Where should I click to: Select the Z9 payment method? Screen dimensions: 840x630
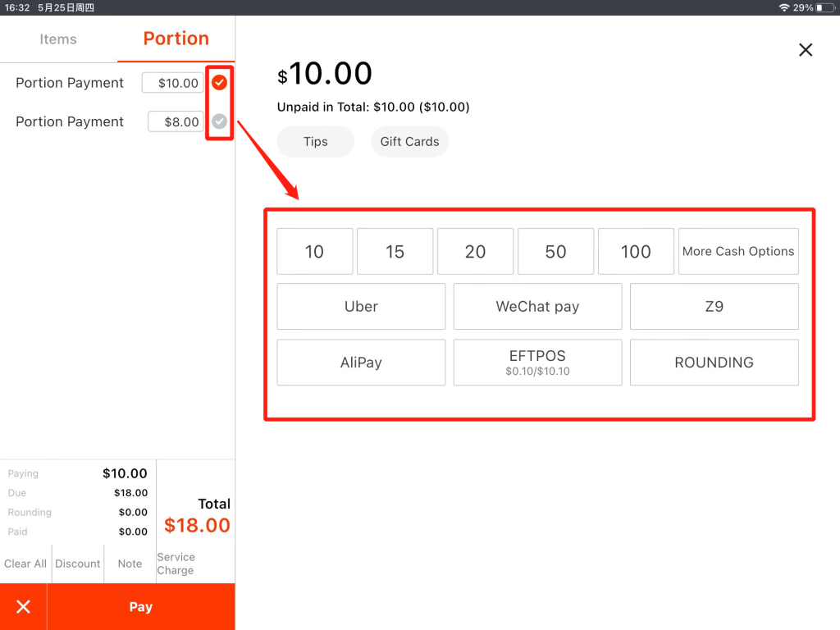pyautogui.click(x=714, y=307)
